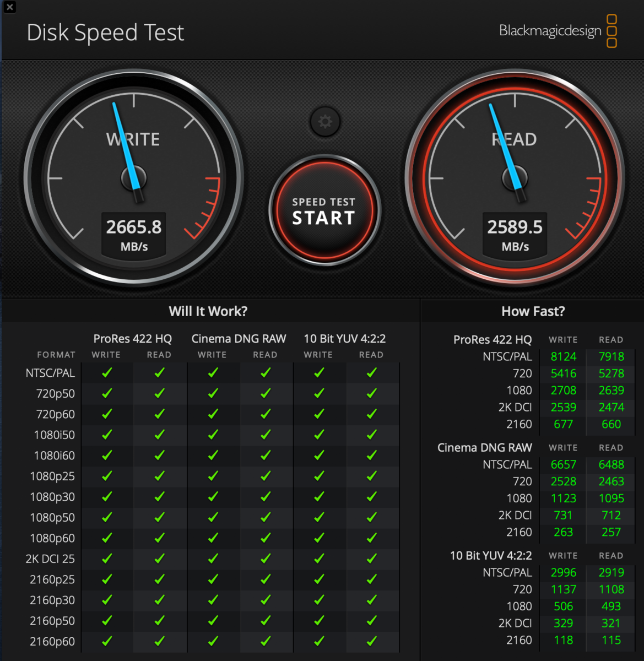Open the settings gear between the gauges
Screen dimensions: 644x661
coord(325,122)
